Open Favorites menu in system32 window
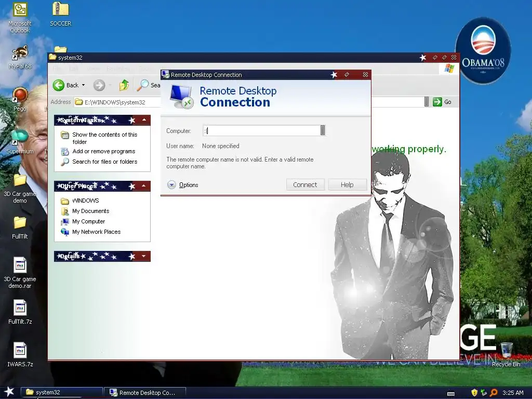Image resolution: width=532 pixels, height=399 pixels. tap(118, 69)
